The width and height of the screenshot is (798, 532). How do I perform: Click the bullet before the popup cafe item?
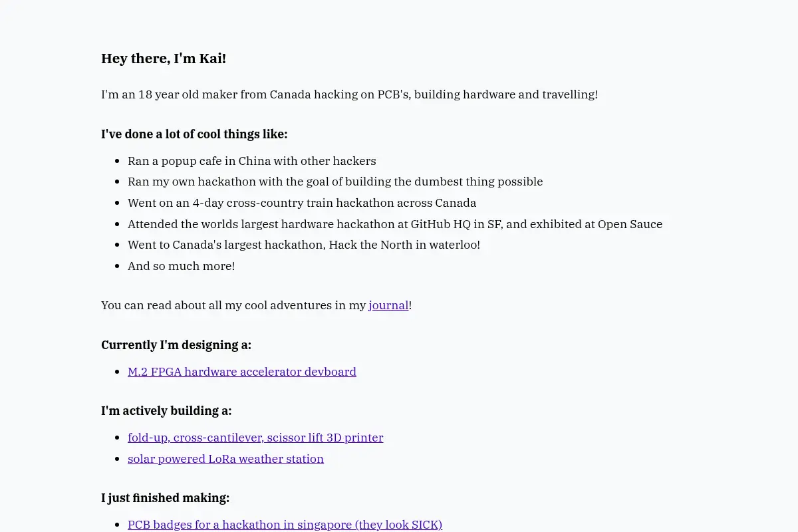pyautogui.click(x=118, y=162)
